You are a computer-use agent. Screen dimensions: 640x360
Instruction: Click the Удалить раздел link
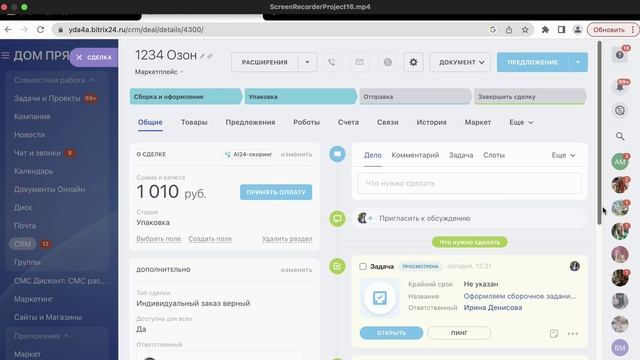287,239
